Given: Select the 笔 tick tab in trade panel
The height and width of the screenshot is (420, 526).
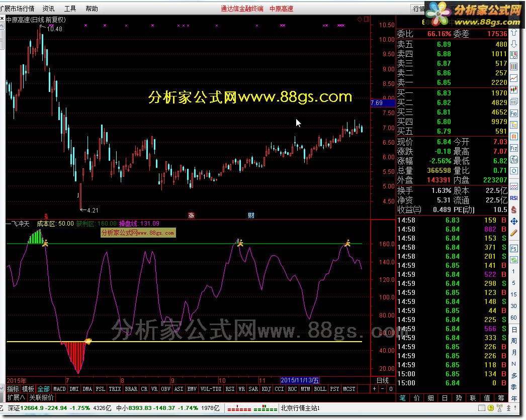Looking at the screenshot, I should (403, 398).
